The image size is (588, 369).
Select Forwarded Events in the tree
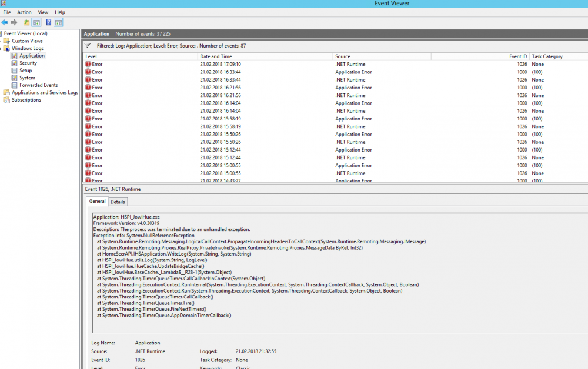pos(38,85)
